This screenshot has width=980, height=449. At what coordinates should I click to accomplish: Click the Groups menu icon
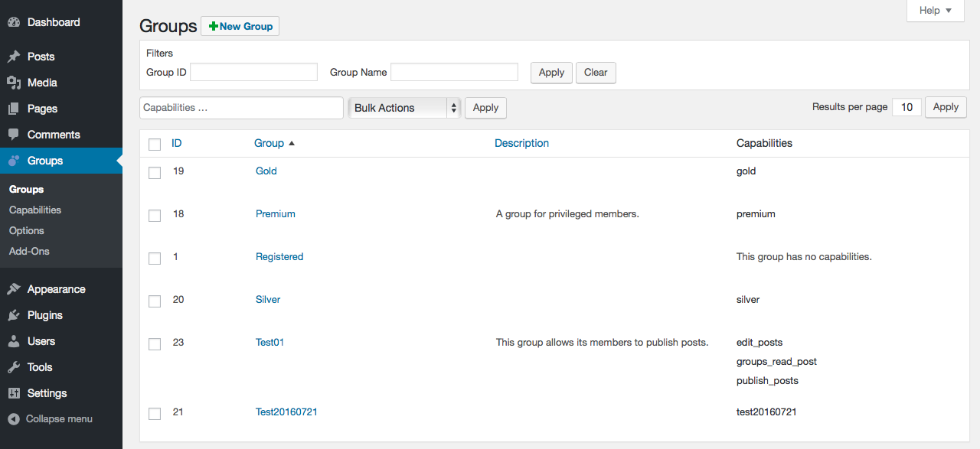click(x=14, y=161)
